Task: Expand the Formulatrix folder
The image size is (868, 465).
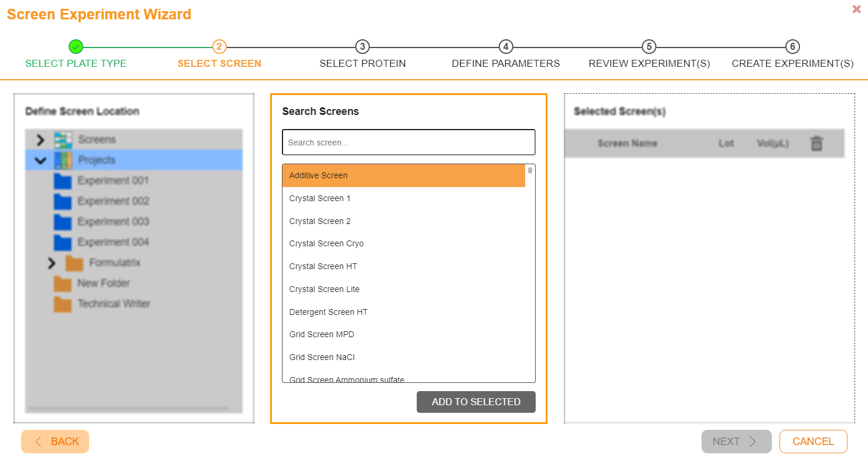Action: click(52, 263)
